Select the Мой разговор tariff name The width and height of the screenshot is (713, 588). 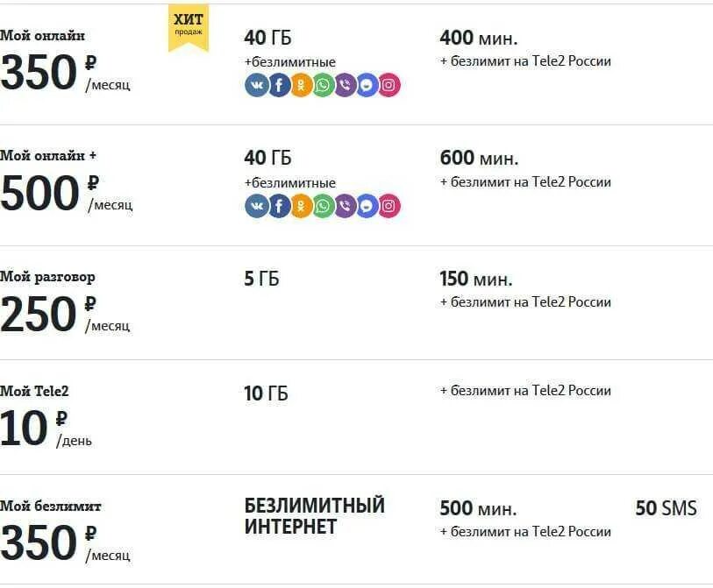click(47, 277)
